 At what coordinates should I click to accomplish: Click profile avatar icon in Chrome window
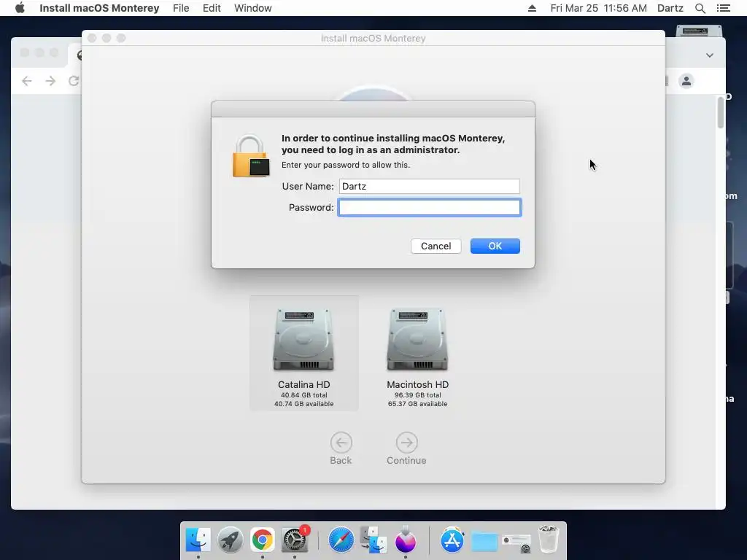[x=686, y=81]
